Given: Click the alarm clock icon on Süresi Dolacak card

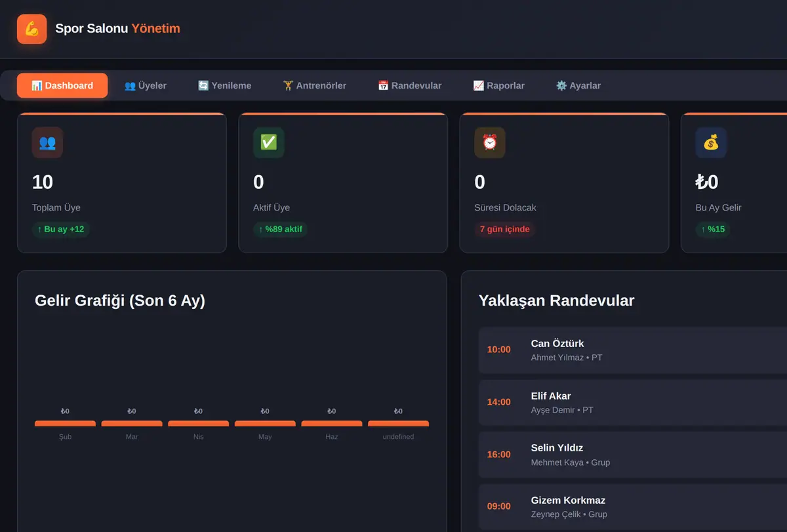Looking at the screenshot, I should (x=490, y=142).
